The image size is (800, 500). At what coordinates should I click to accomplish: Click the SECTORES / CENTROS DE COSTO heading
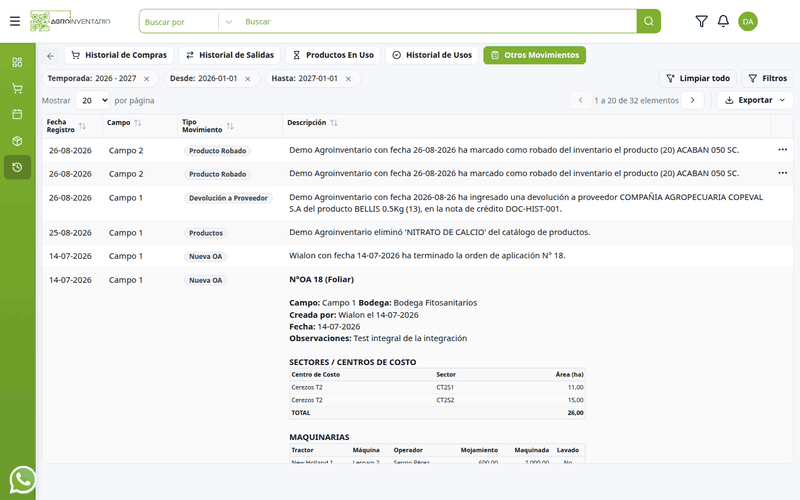(x=353, y=362)
